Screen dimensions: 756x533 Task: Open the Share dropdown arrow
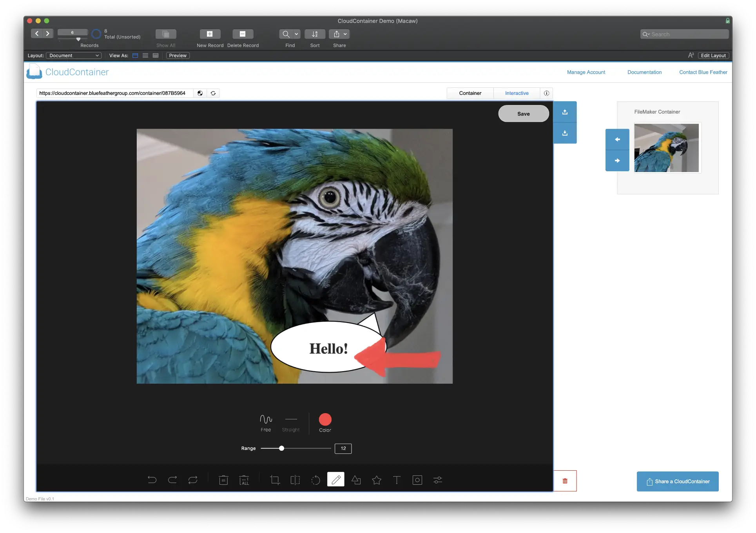(344, 34)
